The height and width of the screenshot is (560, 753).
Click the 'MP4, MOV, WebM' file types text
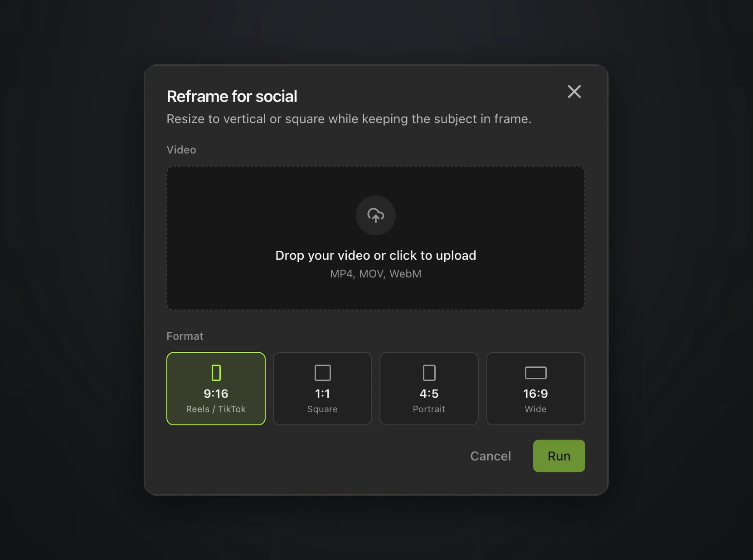click(375, 274)
